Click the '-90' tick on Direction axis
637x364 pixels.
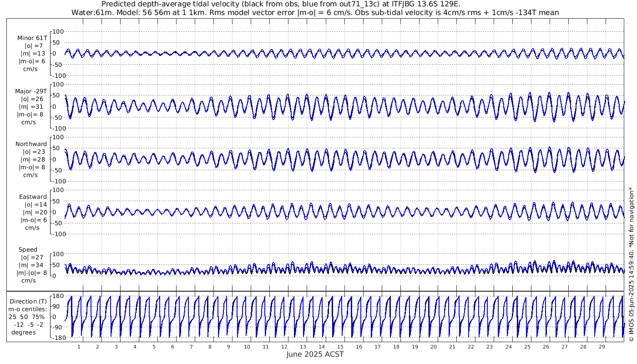pyautogui.click(x=57, y=327)
